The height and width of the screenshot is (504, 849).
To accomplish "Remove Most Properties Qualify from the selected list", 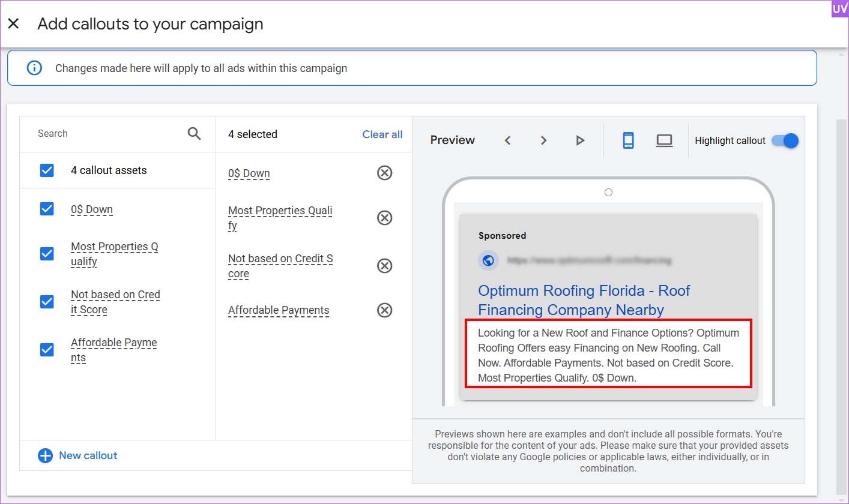I will pyautogui.click(x=384, y=218).
